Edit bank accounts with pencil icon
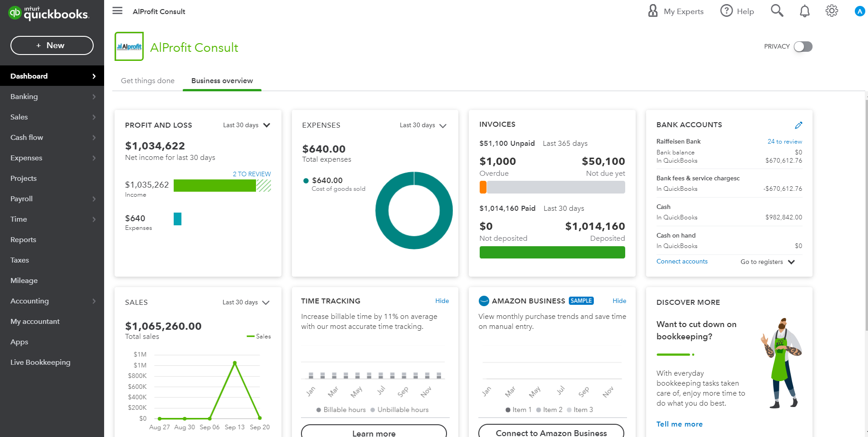 pos(798,125)
